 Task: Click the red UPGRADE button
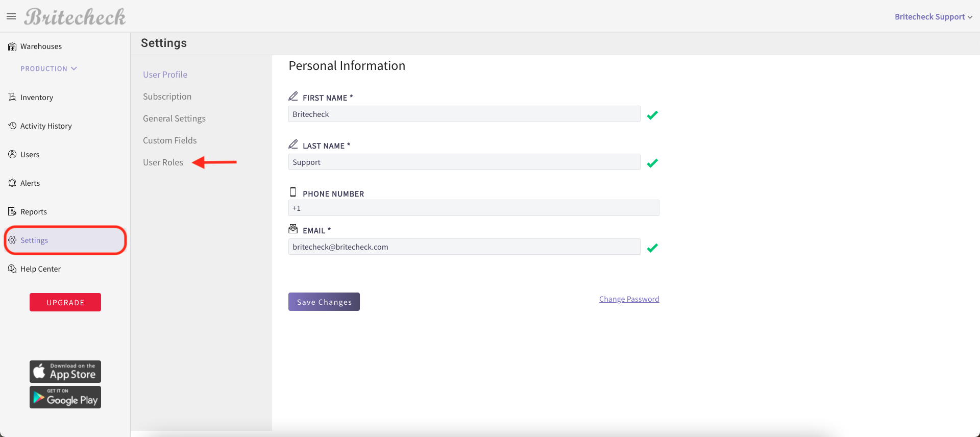click(x=65, y=302)
